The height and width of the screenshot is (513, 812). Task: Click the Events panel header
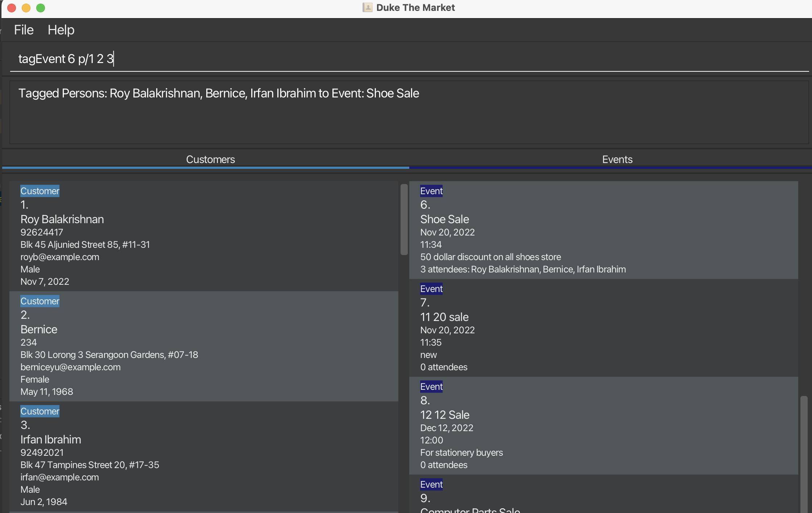tap(617, 159)
